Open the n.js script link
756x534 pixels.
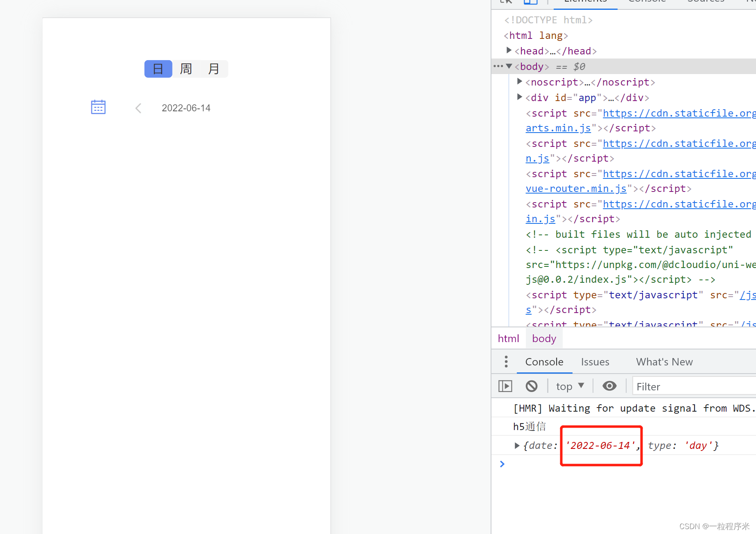pos(537,158)
